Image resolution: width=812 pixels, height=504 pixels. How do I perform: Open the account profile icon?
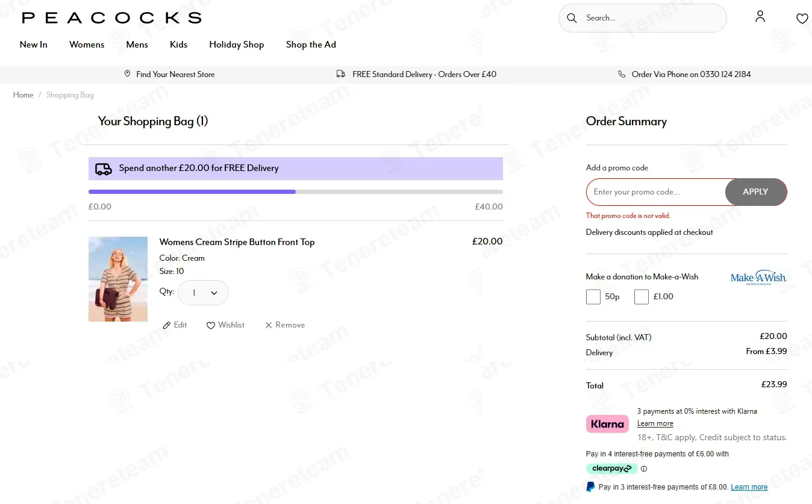[760, 17]
